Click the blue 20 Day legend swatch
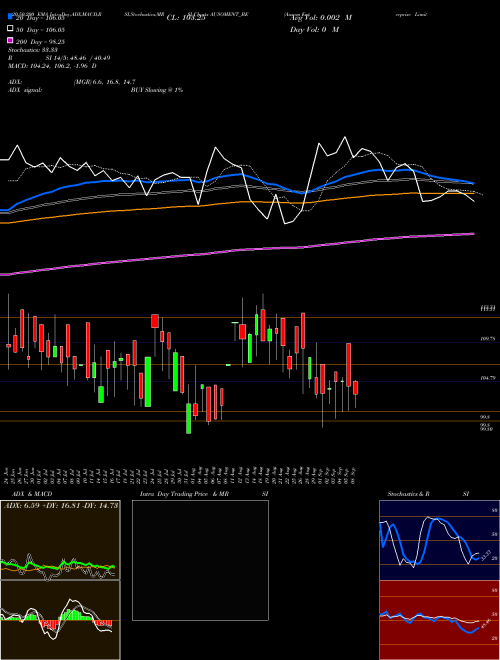 click(10, 16)
